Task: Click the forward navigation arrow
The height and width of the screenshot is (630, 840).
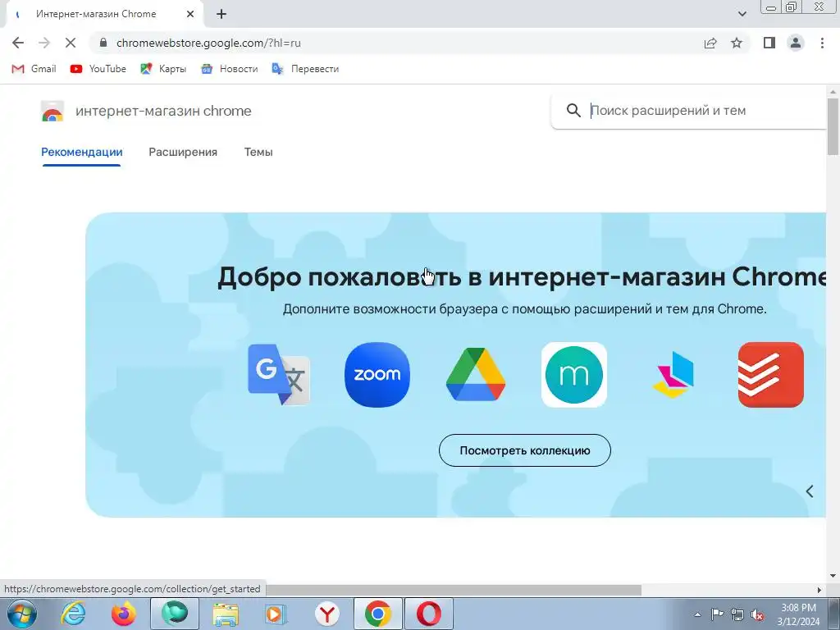Action: 44,43
